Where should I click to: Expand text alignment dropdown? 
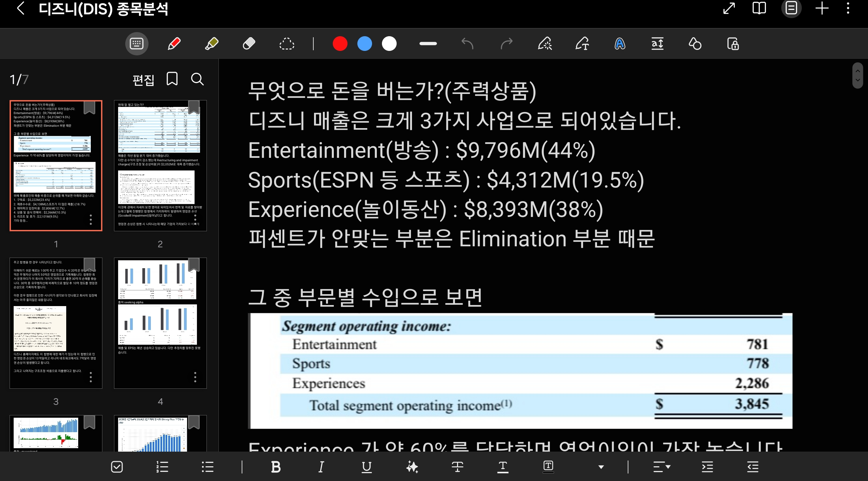(662, 467)
